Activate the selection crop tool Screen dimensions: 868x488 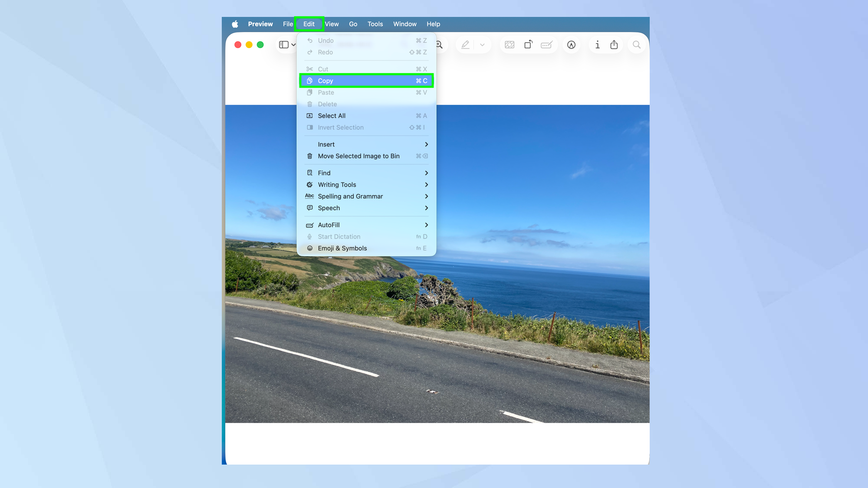tap(510, 44)
